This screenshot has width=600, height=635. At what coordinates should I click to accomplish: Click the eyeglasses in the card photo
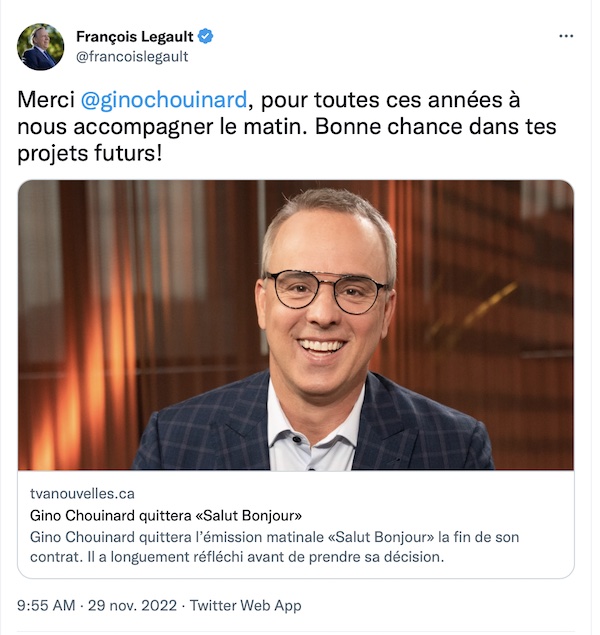point(327,291)
